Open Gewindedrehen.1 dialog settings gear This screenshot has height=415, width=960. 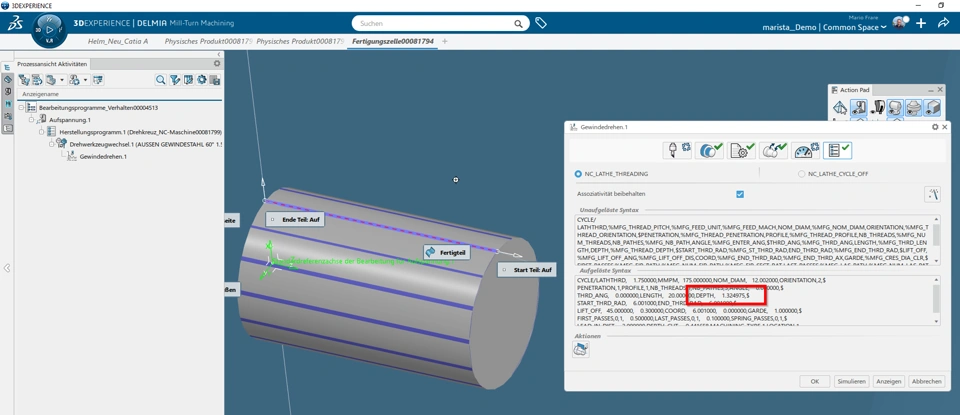tap(935, 127)
